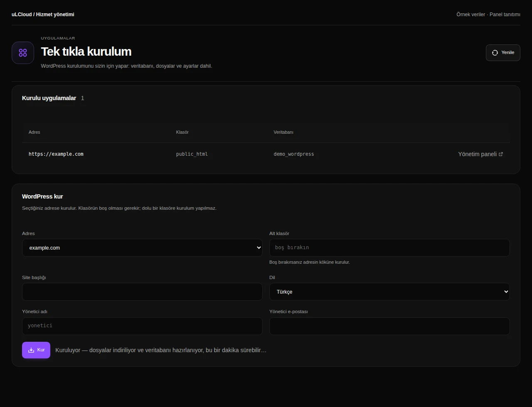Focus the Yönetici adı input field
Image resolution: width=532 pixels, height=407 pixels.
142,326
